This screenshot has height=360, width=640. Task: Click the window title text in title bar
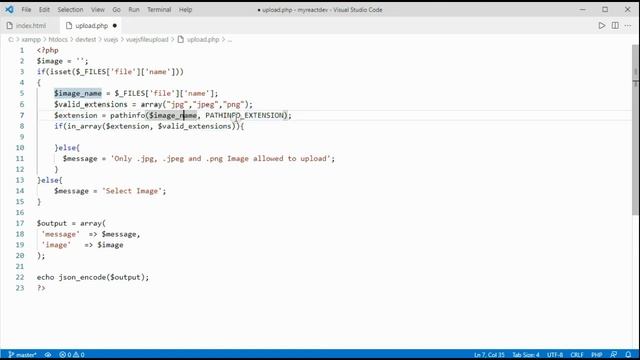click(x=320, y=9)
